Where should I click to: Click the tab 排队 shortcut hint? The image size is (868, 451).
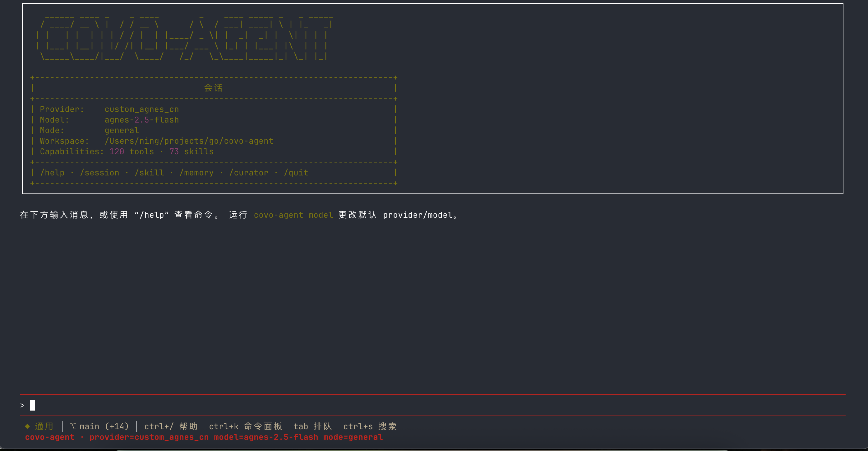[313, 426]
